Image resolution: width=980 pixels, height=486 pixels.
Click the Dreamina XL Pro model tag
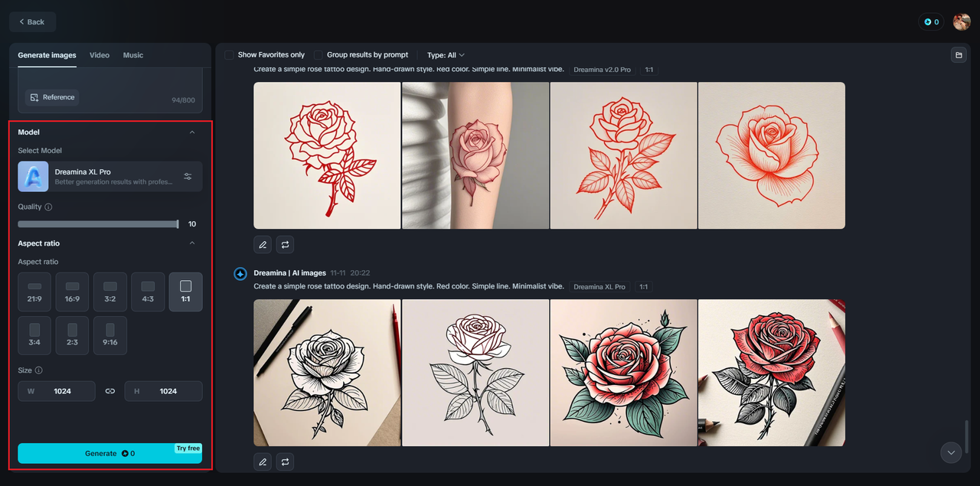(599, 287)
